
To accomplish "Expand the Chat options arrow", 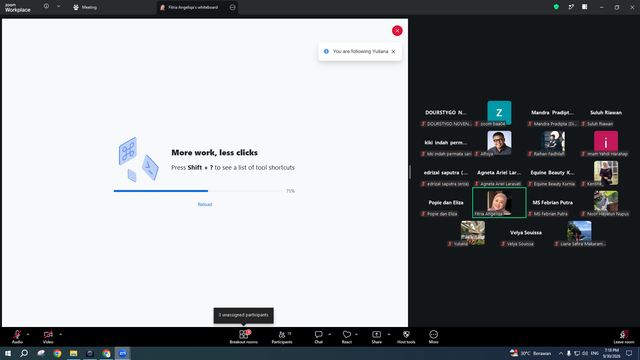I will [329, 334].
